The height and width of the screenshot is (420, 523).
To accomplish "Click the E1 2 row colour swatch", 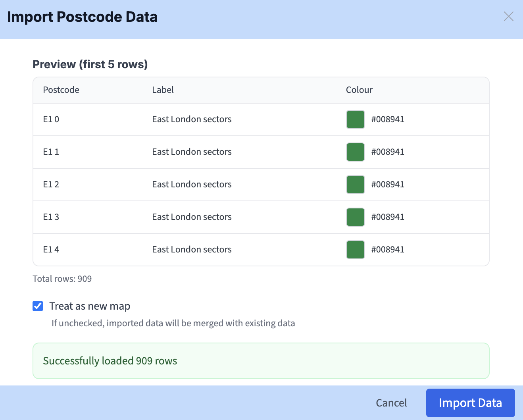I will coord(355,185).
